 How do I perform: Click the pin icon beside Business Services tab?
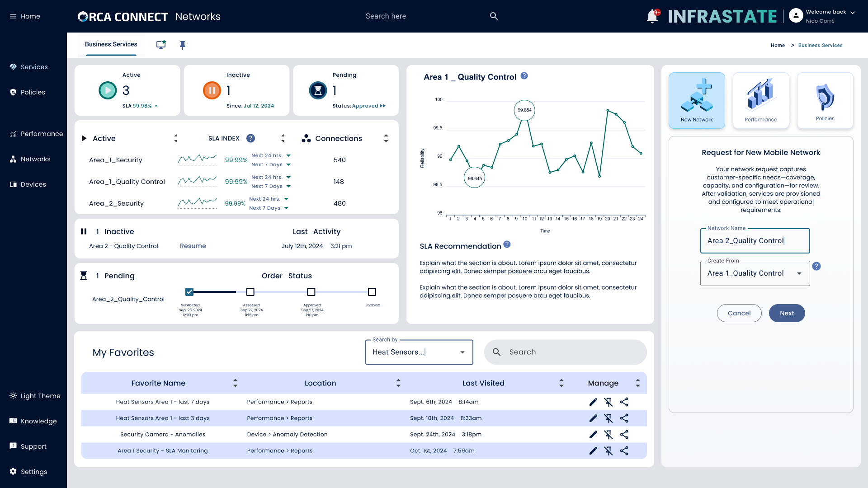point(183,45)
